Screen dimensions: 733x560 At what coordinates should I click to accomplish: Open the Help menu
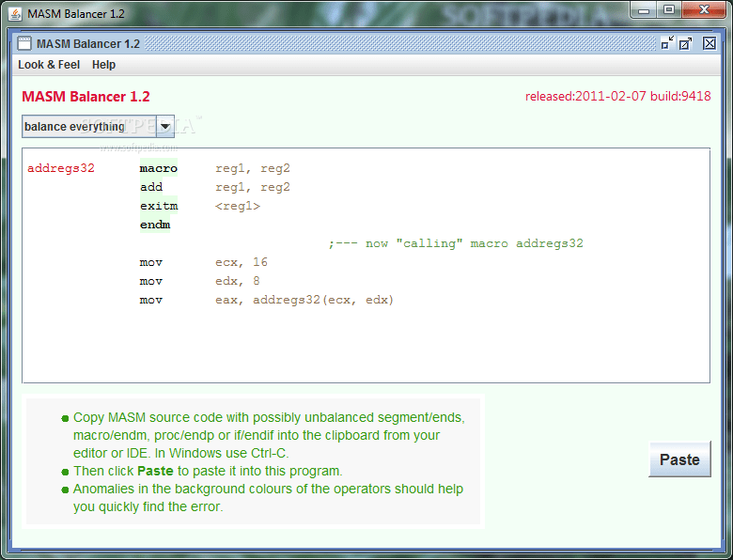103,65
